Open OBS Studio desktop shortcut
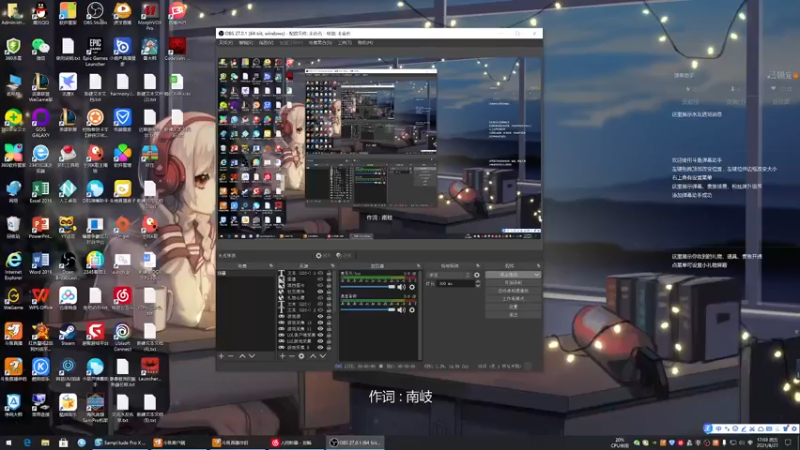 95,13
